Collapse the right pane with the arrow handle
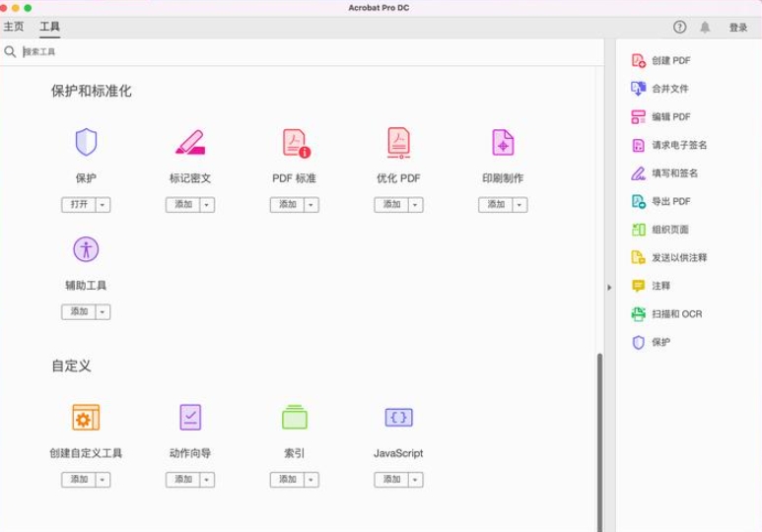This screenshot has height=532, width=762. (609, 287)
